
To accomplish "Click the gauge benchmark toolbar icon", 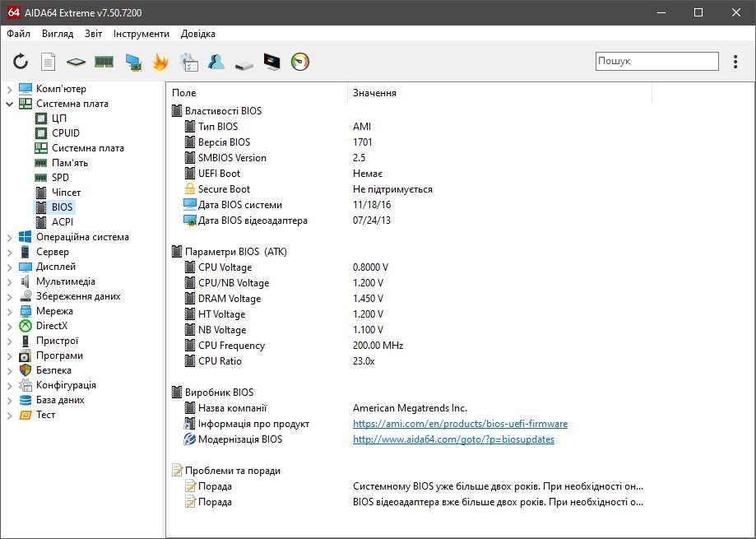I will [x=300, y=62].
